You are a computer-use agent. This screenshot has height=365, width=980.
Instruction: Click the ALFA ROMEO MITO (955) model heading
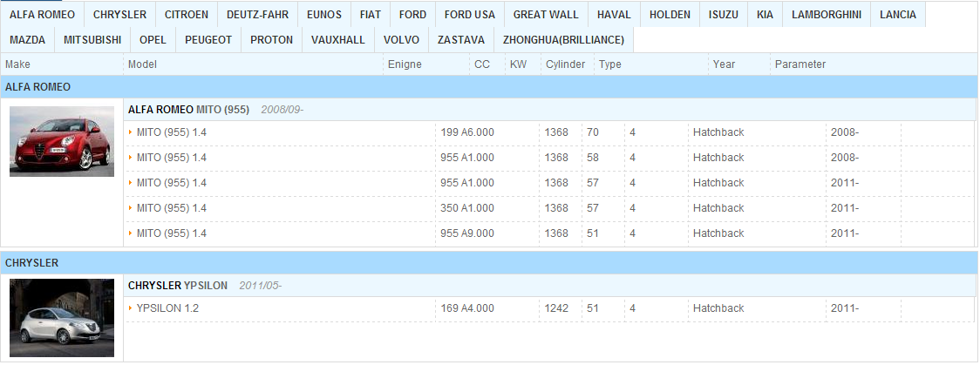tap(188, 110)
